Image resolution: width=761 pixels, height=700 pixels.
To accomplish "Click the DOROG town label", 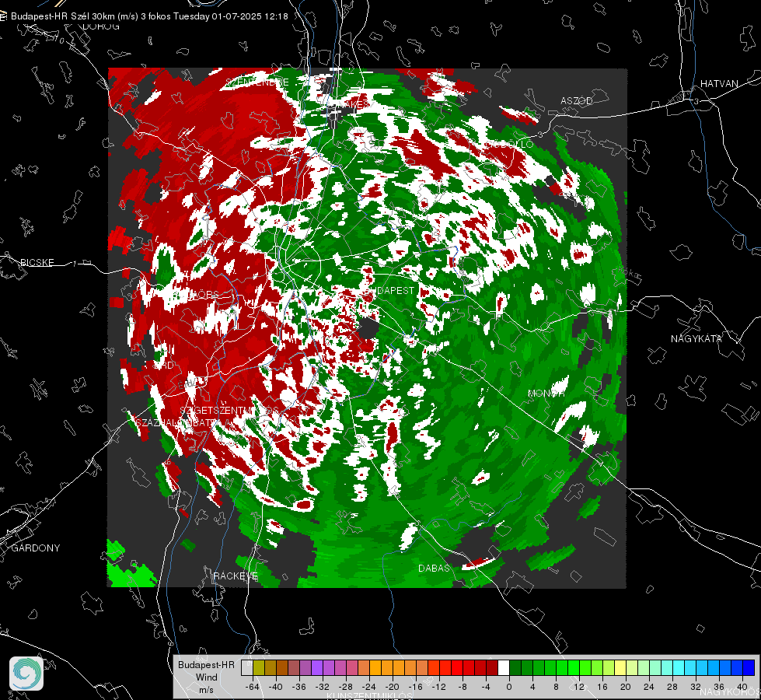I will click(x=101, y=26).
